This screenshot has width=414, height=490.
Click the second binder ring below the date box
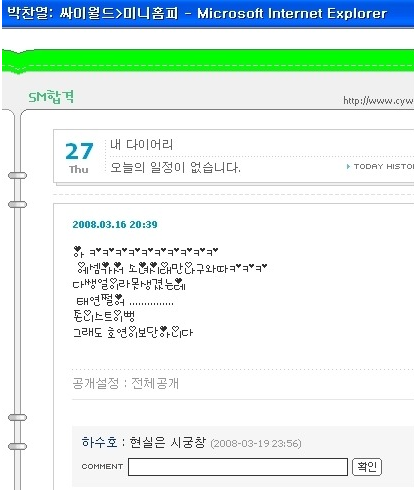[x=17, y=204]
